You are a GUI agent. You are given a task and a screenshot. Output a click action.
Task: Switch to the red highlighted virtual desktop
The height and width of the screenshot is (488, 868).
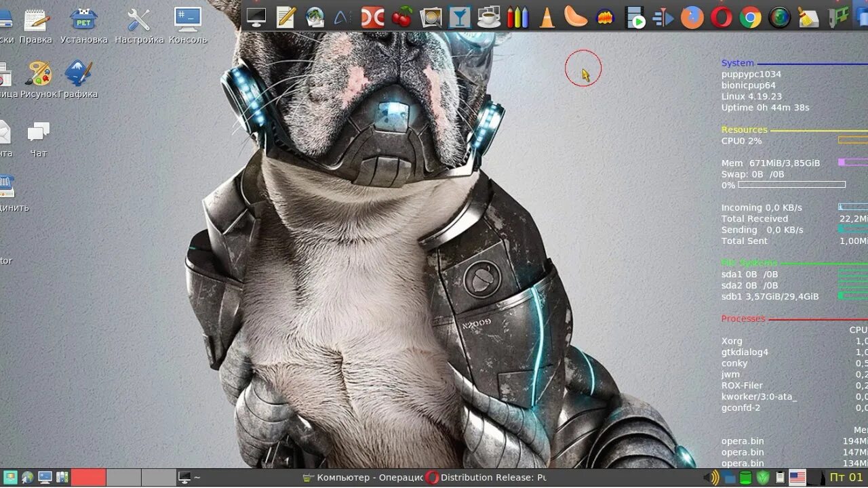[89, 478]
